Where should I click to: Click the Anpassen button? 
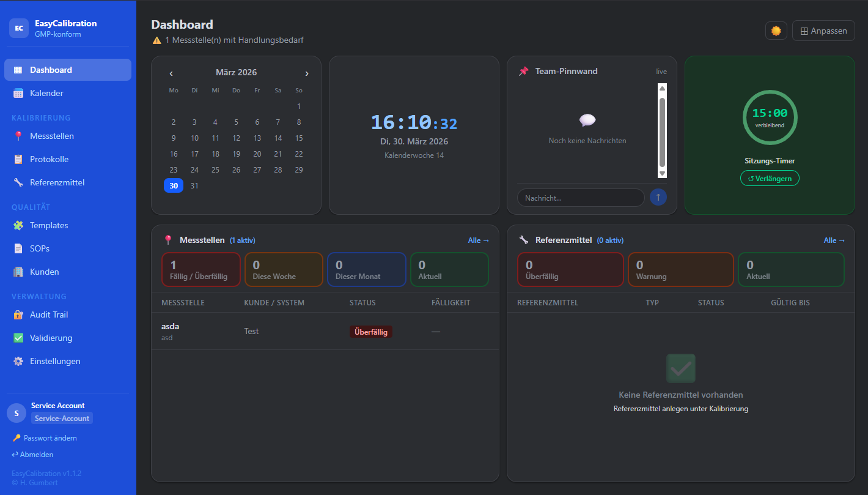coord(823,31)
